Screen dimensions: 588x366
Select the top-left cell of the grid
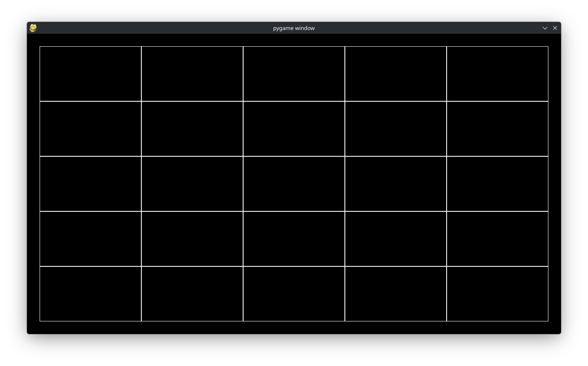(x=90, y=74)
